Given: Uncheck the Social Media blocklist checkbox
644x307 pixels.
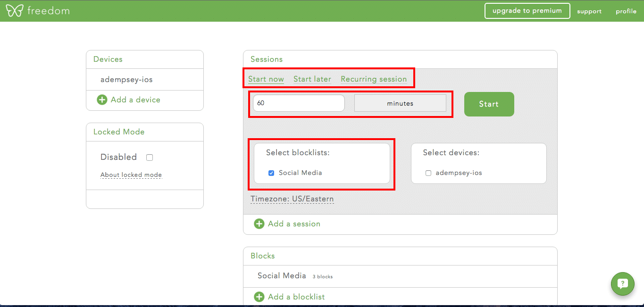Looking at the screenshot, I should 271,173.
